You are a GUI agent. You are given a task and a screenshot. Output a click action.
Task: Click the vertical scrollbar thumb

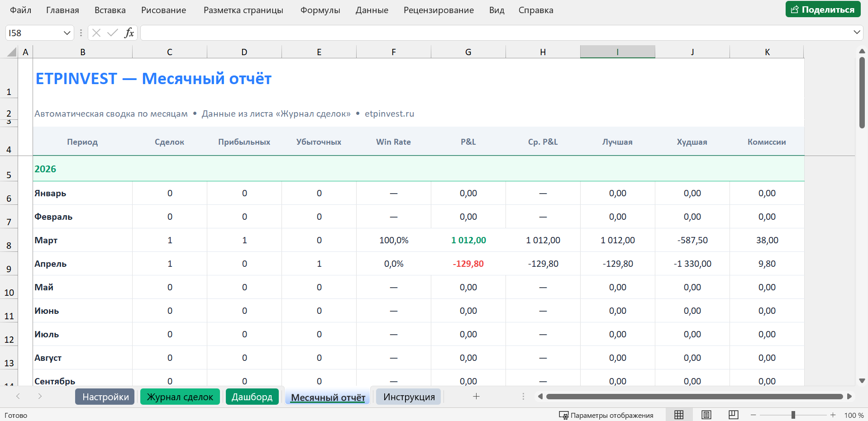[862, 93]
